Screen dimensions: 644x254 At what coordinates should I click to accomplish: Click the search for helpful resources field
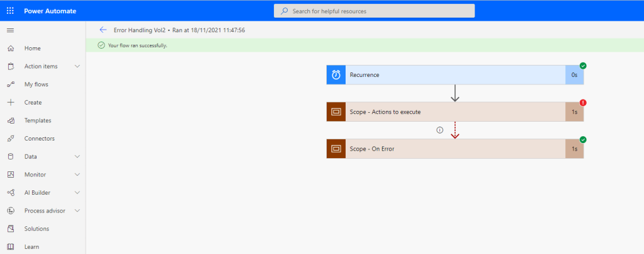(x=375, y=11)
